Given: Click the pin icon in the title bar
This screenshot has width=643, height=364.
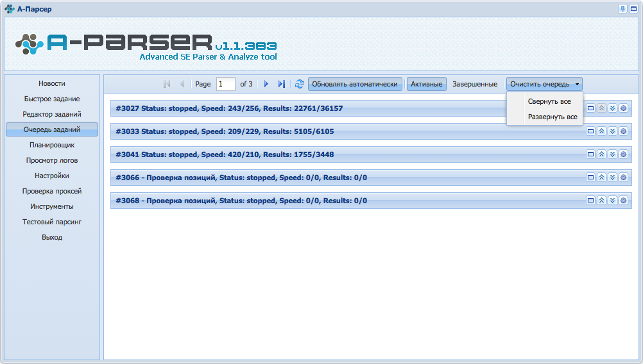Looking at the screenshot, I should tap(622, 8).
